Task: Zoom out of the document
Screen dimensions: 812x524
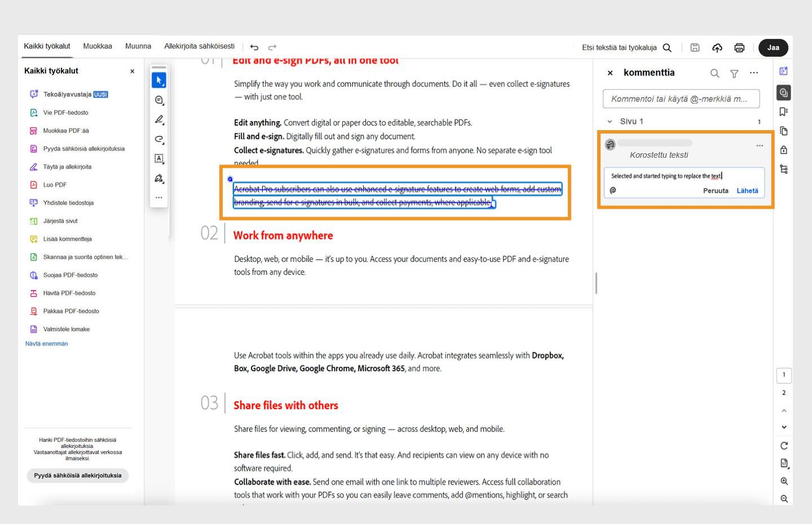Action: [x=784, y=499]
